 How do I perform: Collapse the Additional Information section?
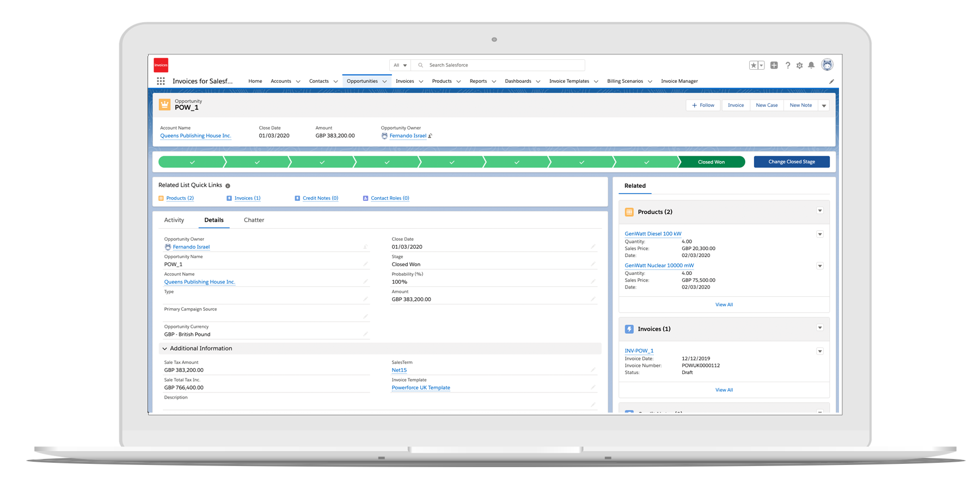coord(165,348)
